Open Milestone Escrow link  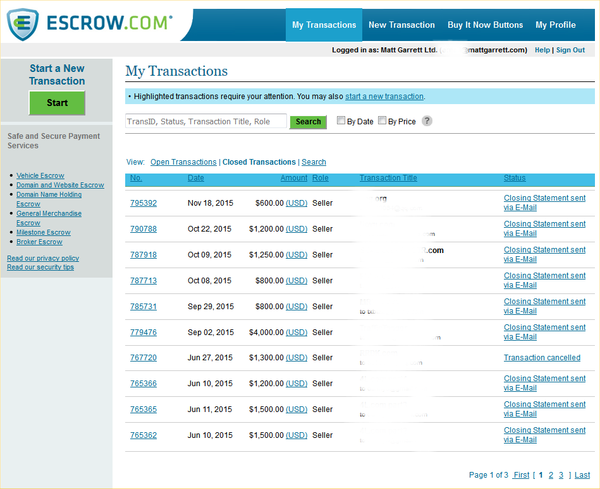coord(43,232)
